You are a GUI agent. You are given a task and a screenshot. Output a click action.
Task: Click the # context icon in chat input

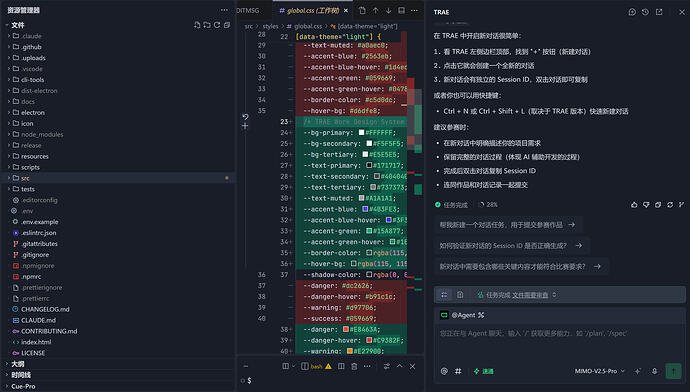click(x=458, y=371)
